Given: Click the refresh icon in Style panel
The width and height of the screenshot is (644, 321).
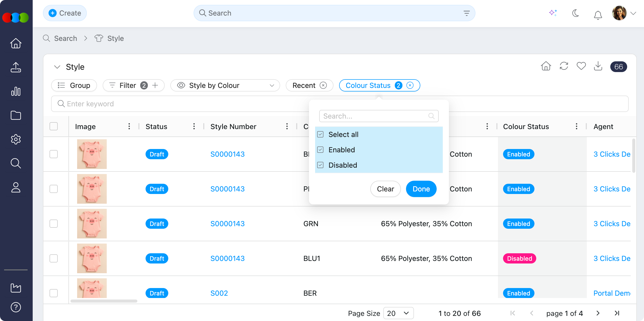Looking at the screenshot, I should pos(564,66).
